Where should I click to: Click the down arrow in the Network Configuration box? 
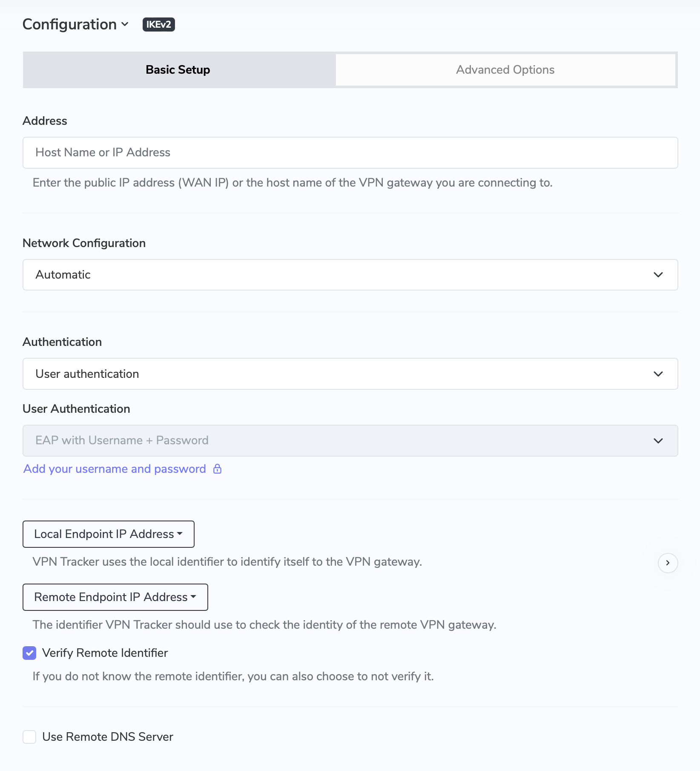658,274
